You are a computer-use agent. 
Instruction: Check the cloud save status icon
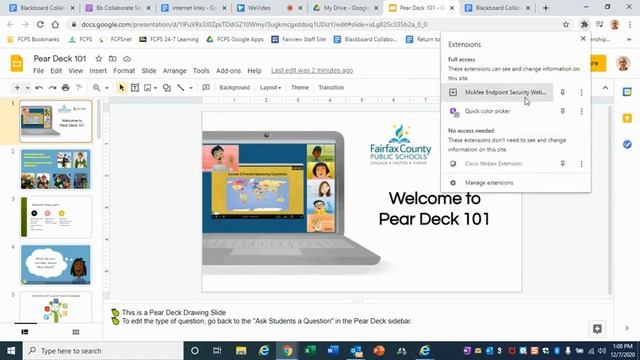[127, 59]
